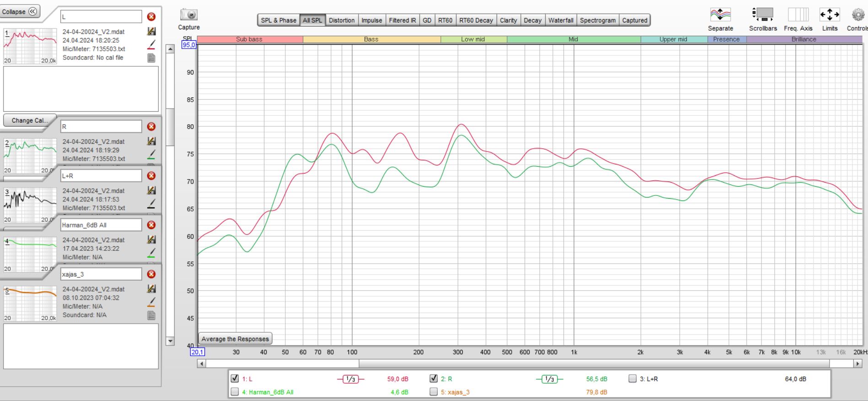The height and width of the screenshot is (401, 868).
Task: Open the RT60 Decay tab
Action: click(476, 20)
